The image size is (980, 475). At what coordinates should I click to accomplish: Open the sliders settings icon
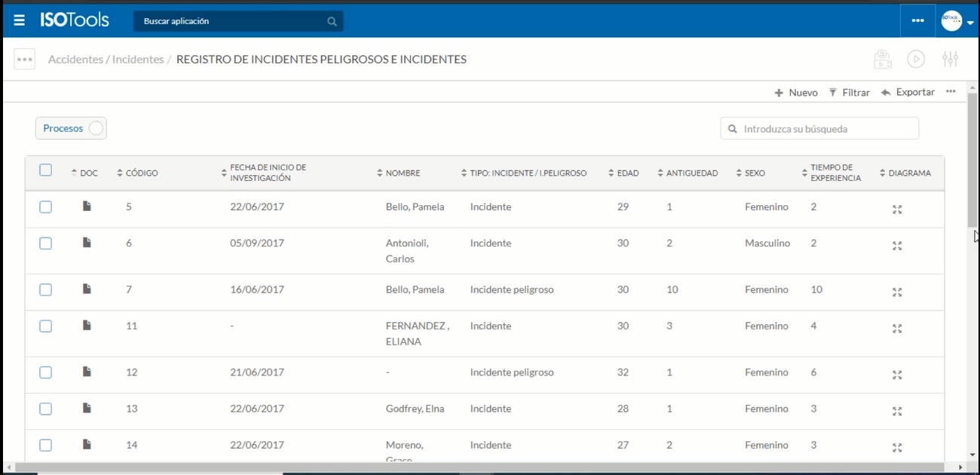point(950,59)
